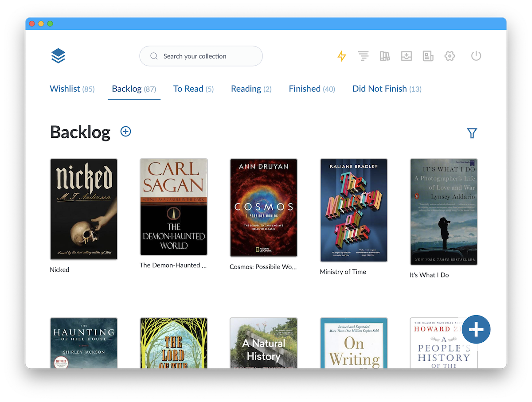The image size is (532, 402).
Task: Open the Did Not Finish tab
Action: tap(387, 89)
